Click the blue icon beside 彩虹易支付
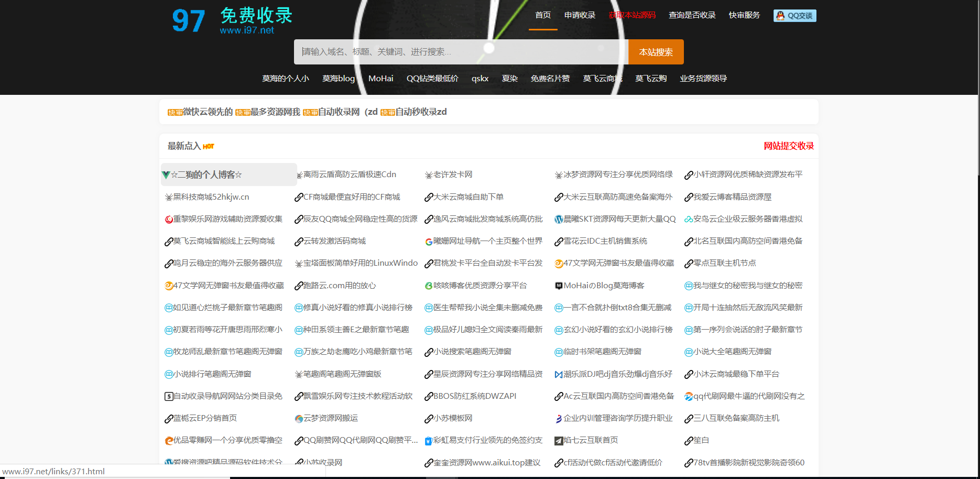 (428, 440)
